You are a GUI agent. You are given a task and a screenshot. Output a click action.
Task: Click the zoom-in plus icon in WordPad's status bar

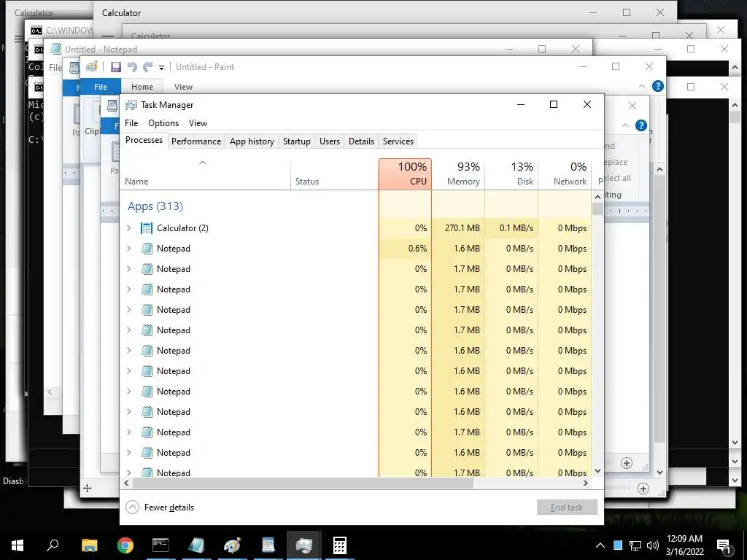coord(627,463)
